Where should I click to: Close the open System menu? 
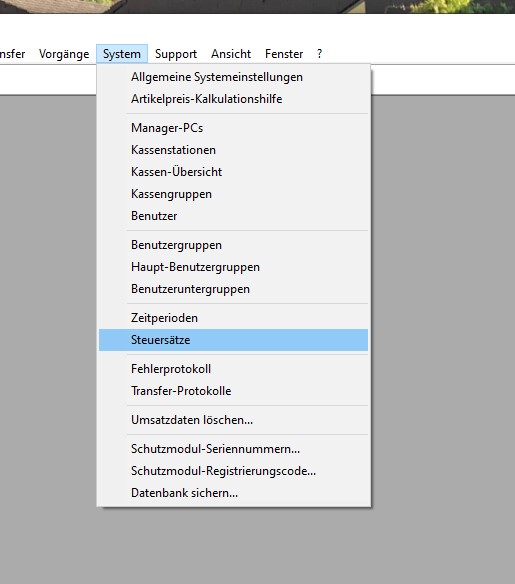tap(122, 54)
